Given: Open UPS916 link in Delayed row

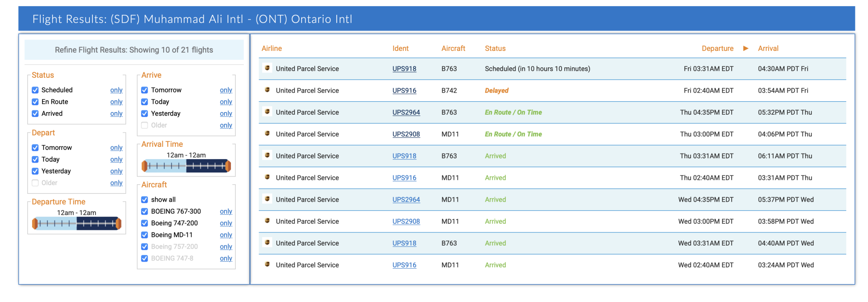Looking at the screenshot, I should (404, 90).
